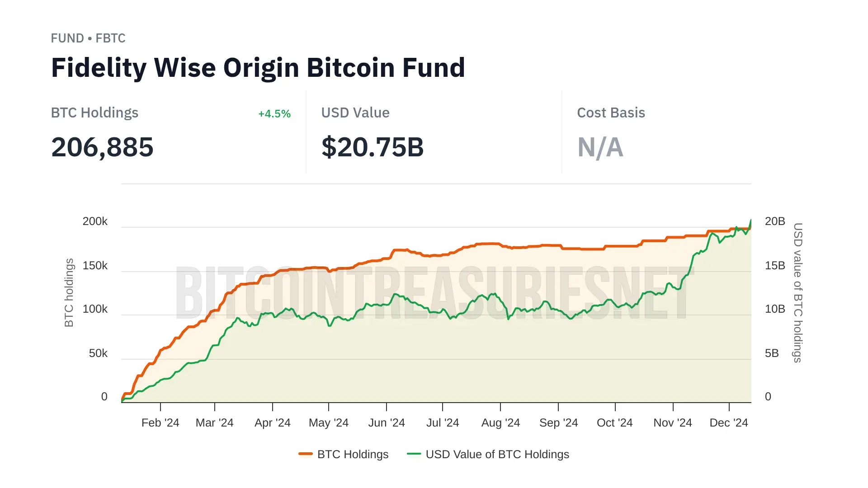Select the Apr '24 x-axis label

click(x=272, y=422)
